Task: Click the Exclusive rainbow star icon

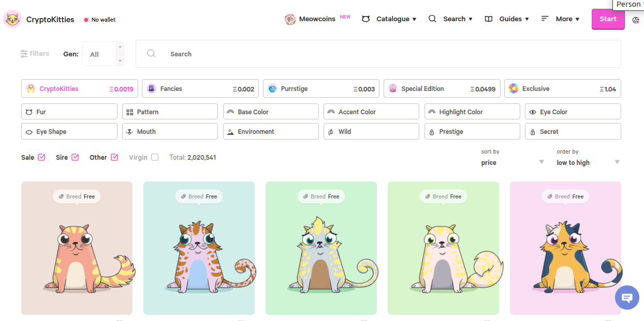Action: coord(514,88)
